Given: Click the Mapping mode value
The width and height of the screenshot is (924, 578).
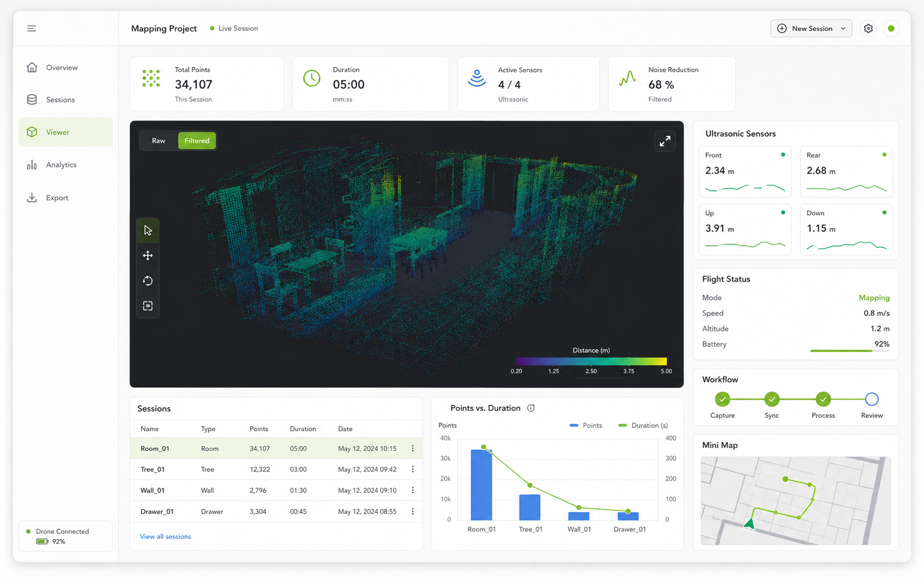Looking at the screenshot, I should coord(874,298).
